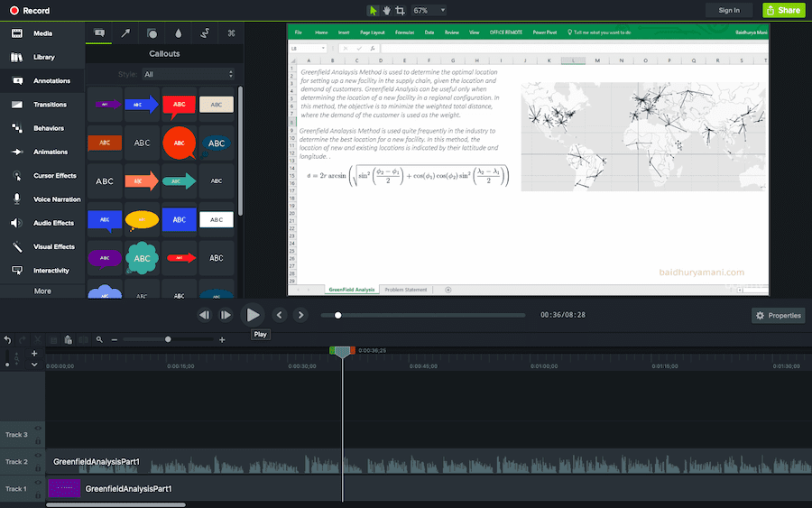The width and height of the screenshot is (812, 508).
Task: Click the track height slider
Action: [x=6, y=358]
